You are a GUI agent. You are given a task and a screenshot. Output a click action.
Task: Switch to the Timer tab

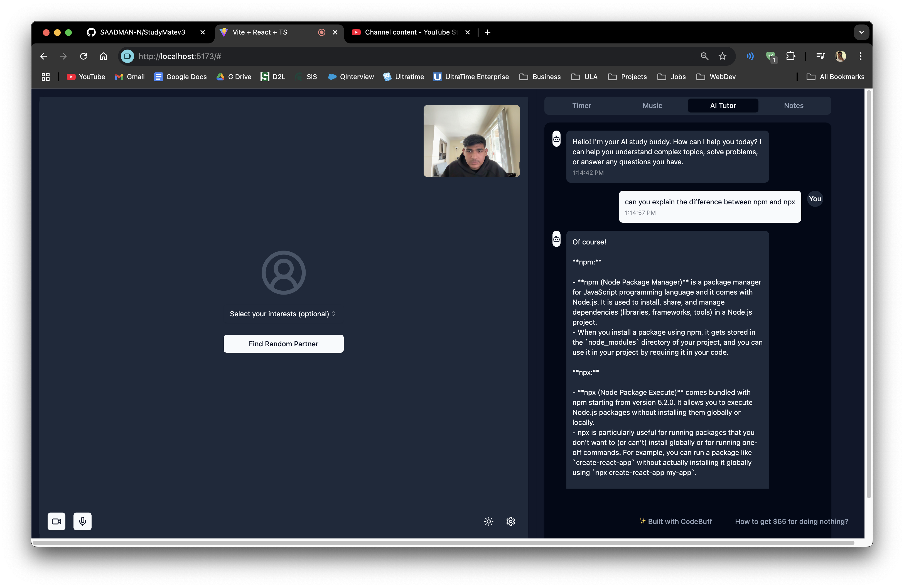(581, 106)
